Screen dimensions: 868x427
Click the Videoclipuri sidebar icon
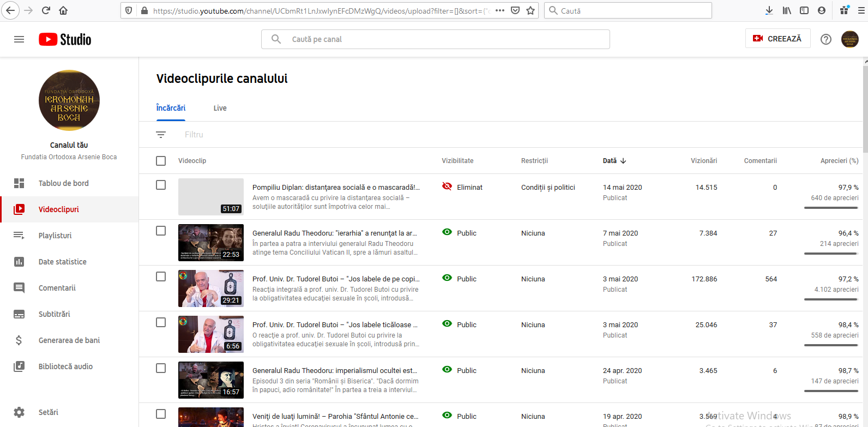click(19, 209)
